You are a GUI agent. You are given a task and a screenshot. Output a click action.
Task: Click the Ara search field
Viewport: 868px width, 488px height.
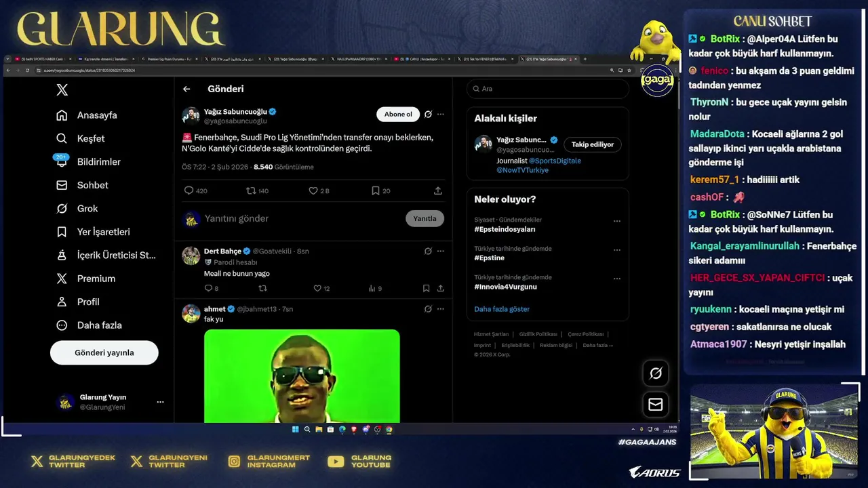(x=548, y=89)
